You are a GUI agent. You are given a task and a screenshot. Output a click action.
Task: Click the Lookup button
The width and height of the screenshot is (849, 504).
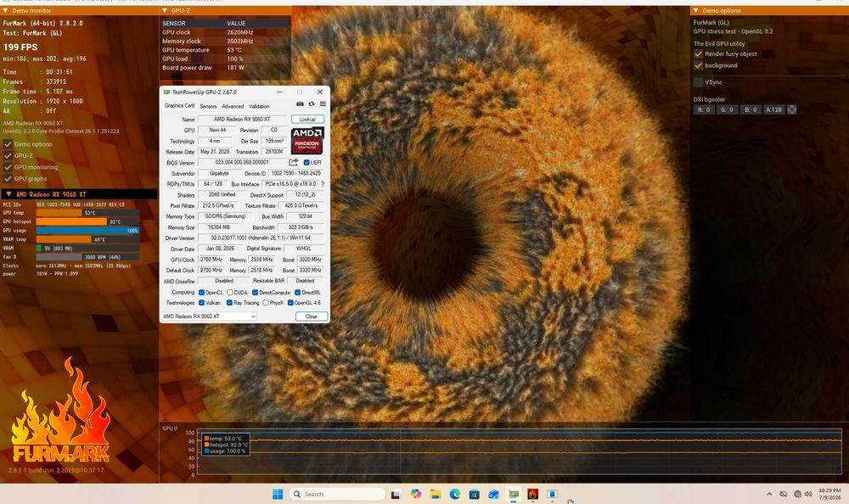(307, 119)
